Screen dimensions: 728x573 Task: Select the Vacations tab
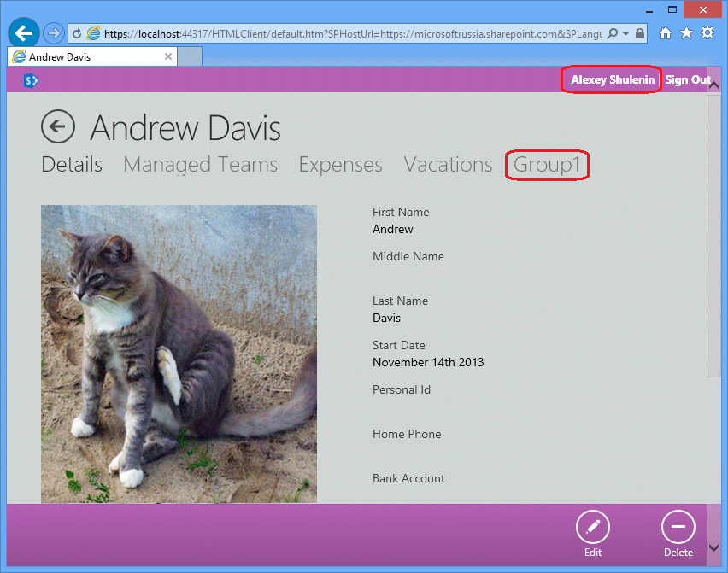[x=447, y=165]
